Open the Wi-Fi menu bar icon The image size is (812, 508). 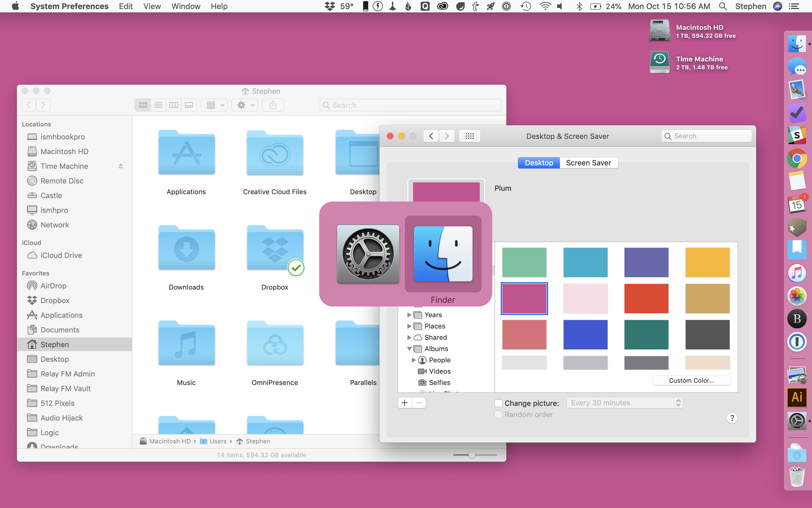point(545,6)
